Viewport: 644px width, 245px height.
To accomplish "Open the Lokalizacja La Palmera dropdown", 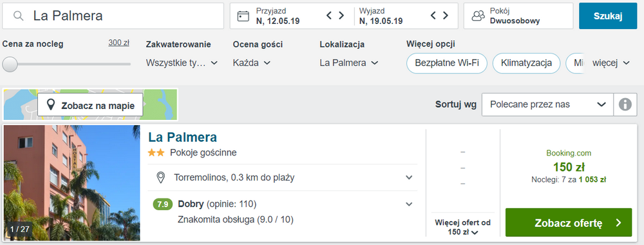I will 348,63.
